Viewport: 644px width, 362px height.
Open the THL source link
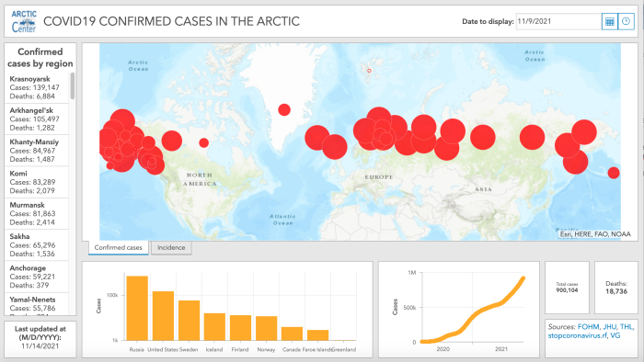click(627, 327)
